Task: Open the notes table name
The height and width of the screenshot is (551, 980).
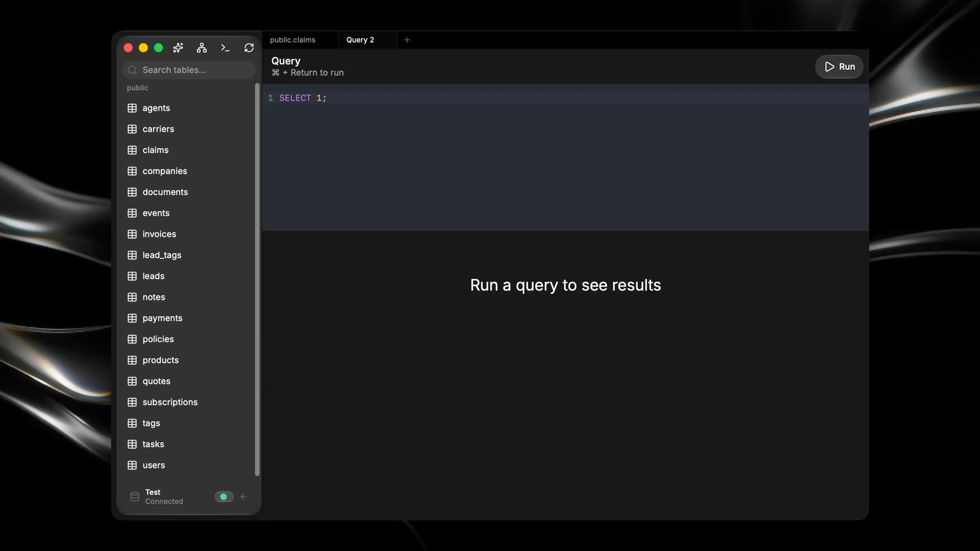Action: pos(154,297)
